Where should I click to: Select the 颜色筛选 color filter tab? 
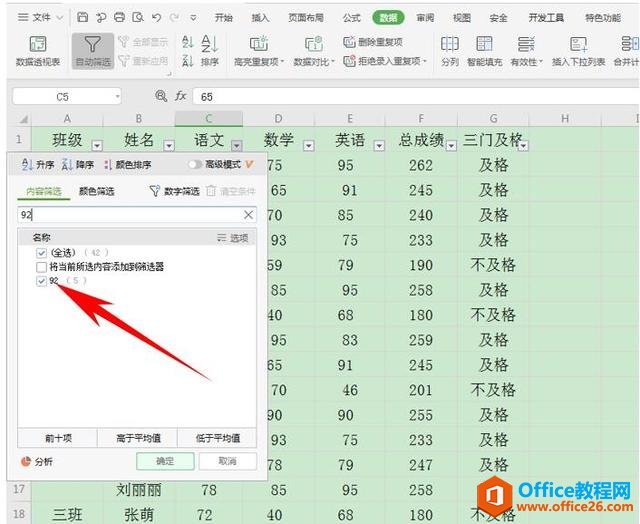tap(97, 191)
